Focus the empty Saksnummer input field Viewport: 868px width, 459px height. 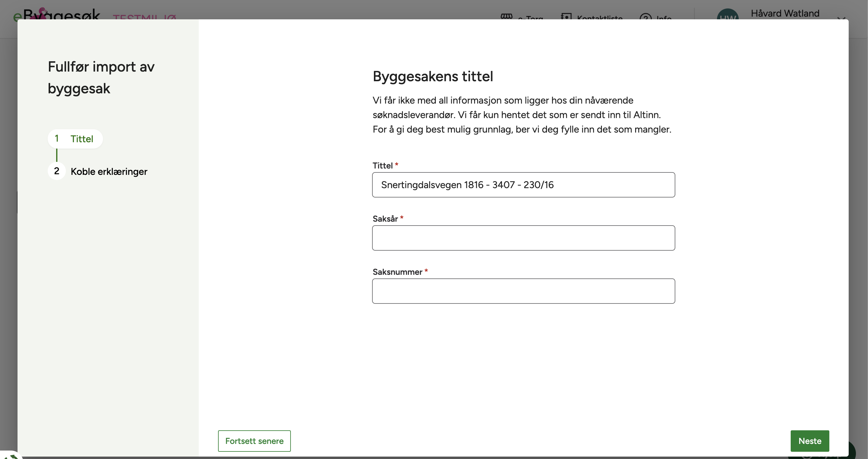click(x=523, y=291)
